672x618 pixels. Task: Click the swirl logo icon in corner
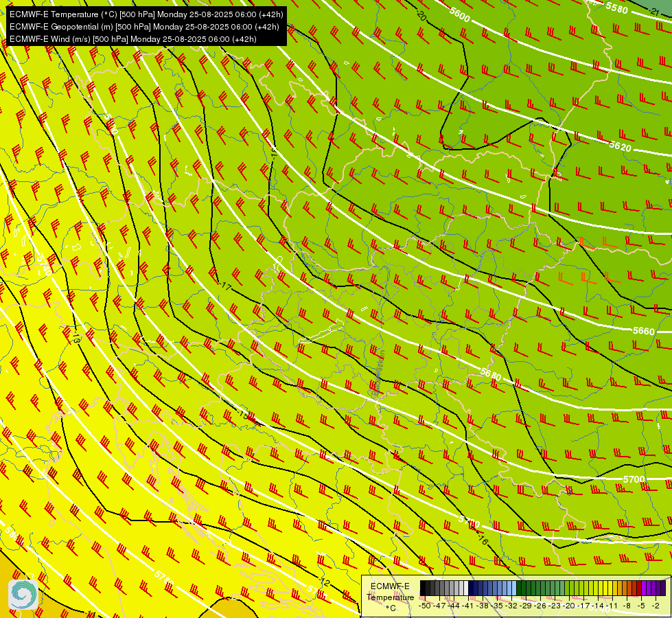coord(23,594)
